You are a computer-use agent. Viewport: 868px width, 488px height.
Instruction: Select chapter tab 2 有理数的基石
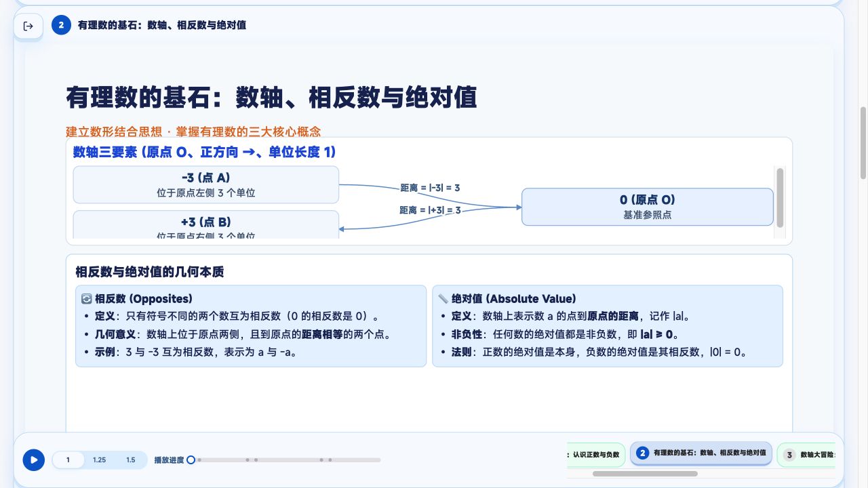click(701, 453)
